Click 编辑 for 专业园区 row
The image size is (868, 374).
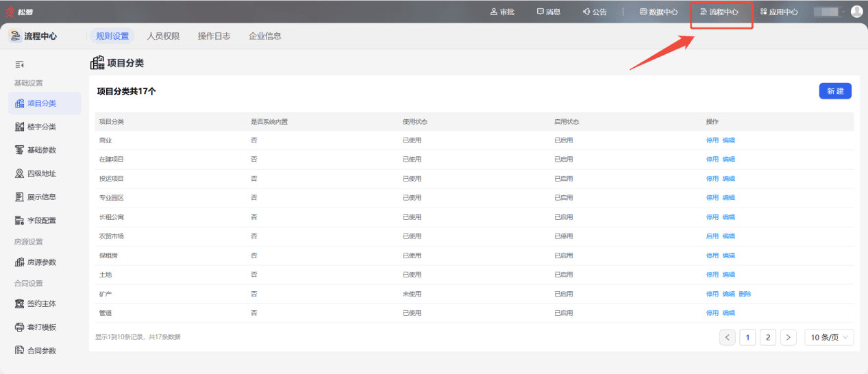tap(728, 198)
